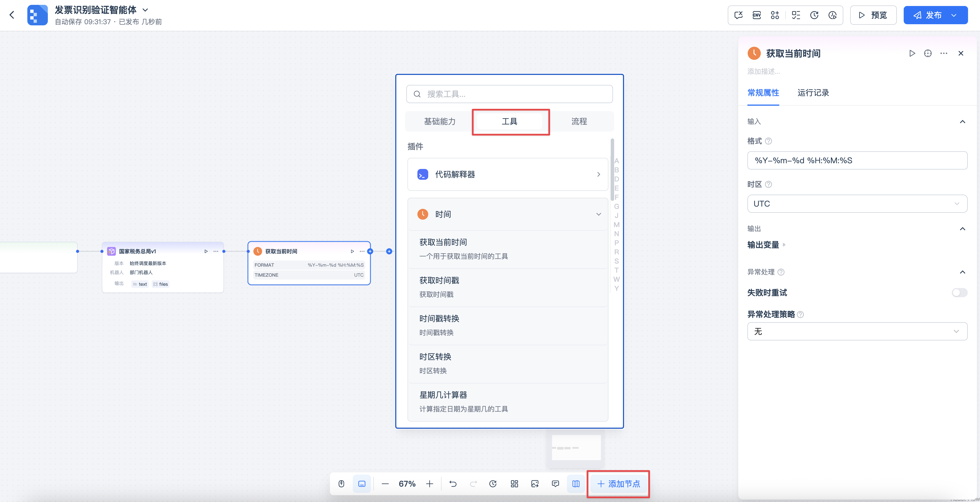Image resolution: width=980 pixels, height=502 pixels.
Task: Click the export image icon in toolbar
Action: (x=534, y=484)
